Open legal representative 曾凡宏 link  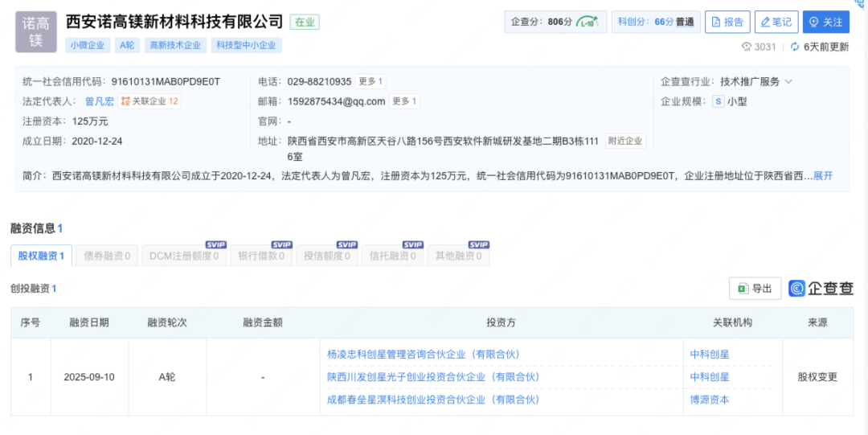pyautogui.click(x=99, y=101)
